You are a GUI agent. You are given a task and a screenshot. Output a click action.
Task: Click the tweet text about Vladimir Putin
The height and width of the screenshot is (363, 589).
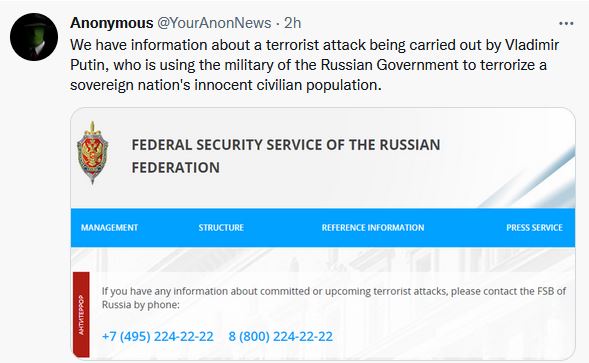pyautogui.click(x=314, y=65)
